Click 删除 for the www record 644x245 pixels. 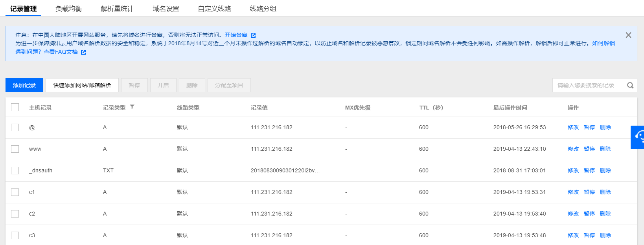pyautogui.click(x=605, y=149)
